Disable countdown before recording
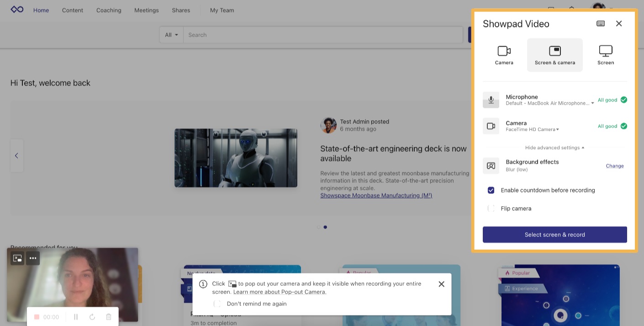The width and height of the screenshot is (644, 326). (491, 190)
